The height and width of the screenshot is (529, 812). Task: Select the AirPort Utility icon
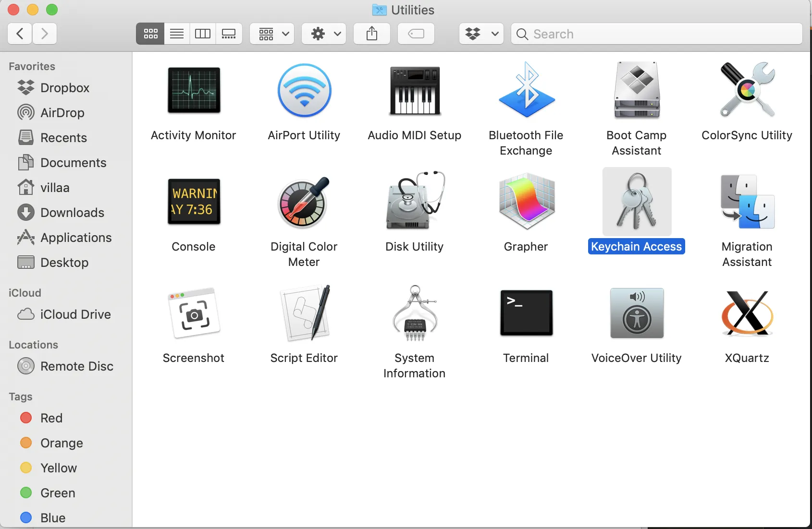304,90
